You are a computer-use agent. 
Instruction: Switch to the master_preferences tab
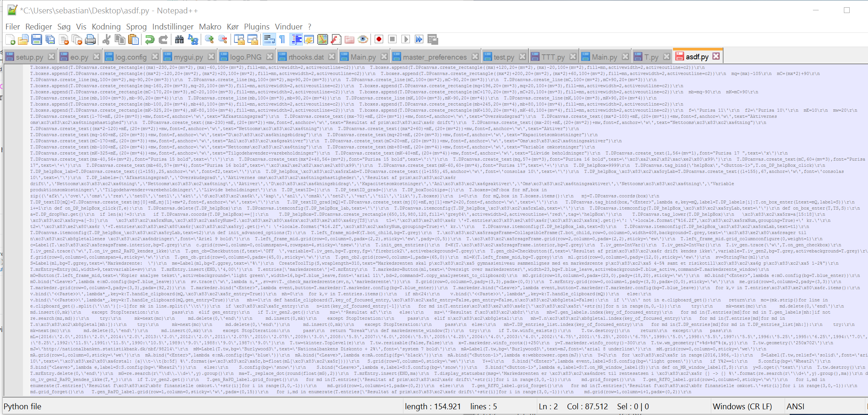[434, 57]
